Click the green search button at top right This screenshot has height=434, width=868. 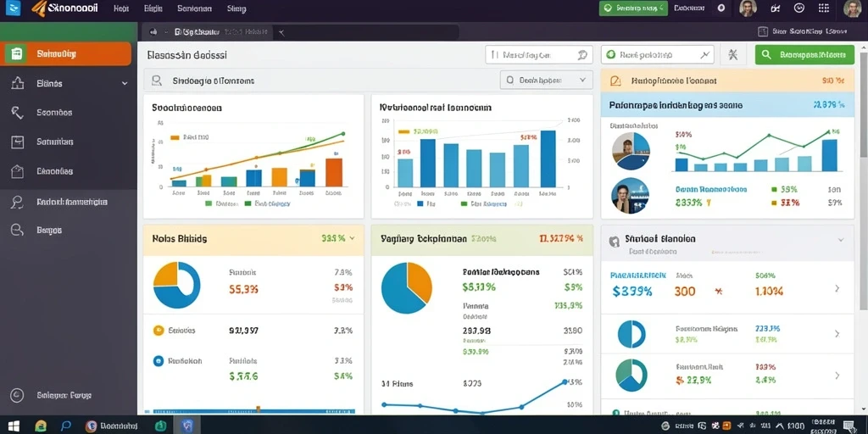pyautogui.click(x=804, y=55)
